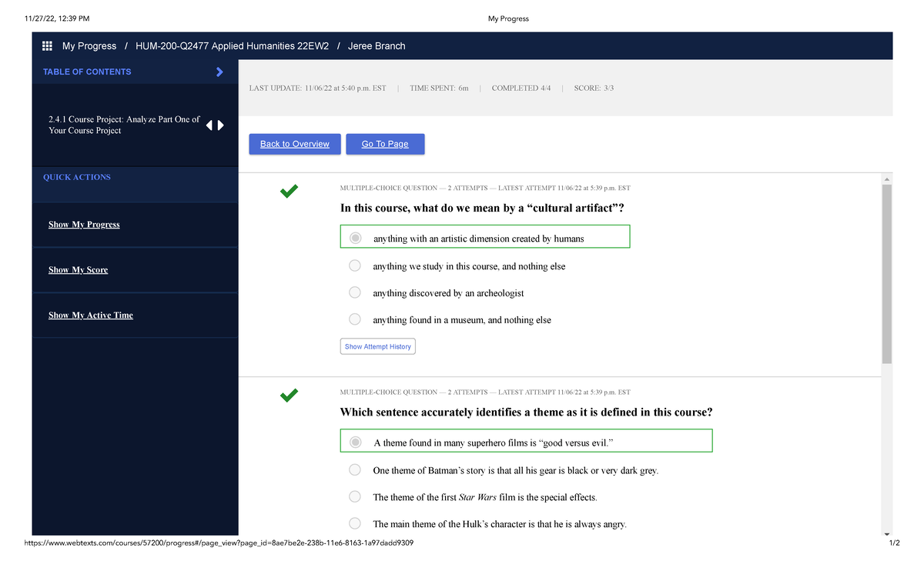The height and width of the screenshot is (561, 924).
Task: Expand the Table of Contents chevron
Action: (x=219, y=72)
